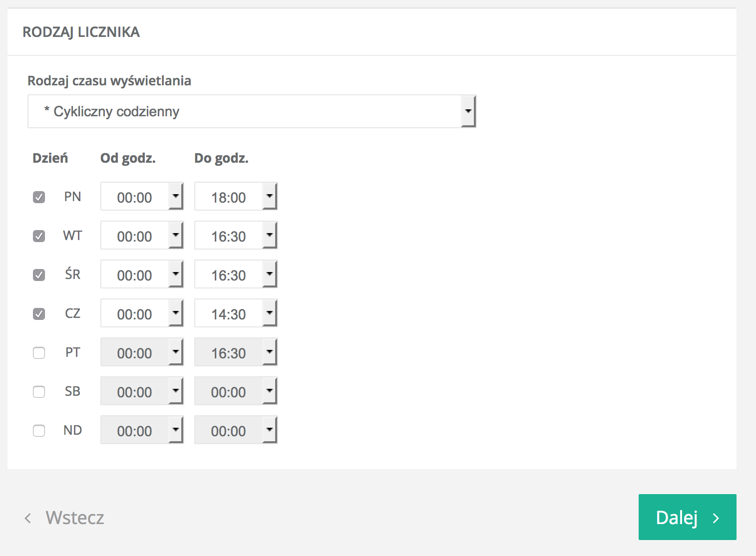Screen dimensions: 756x556
Task: Untick the CZ day checkbox
Action: 39,314
